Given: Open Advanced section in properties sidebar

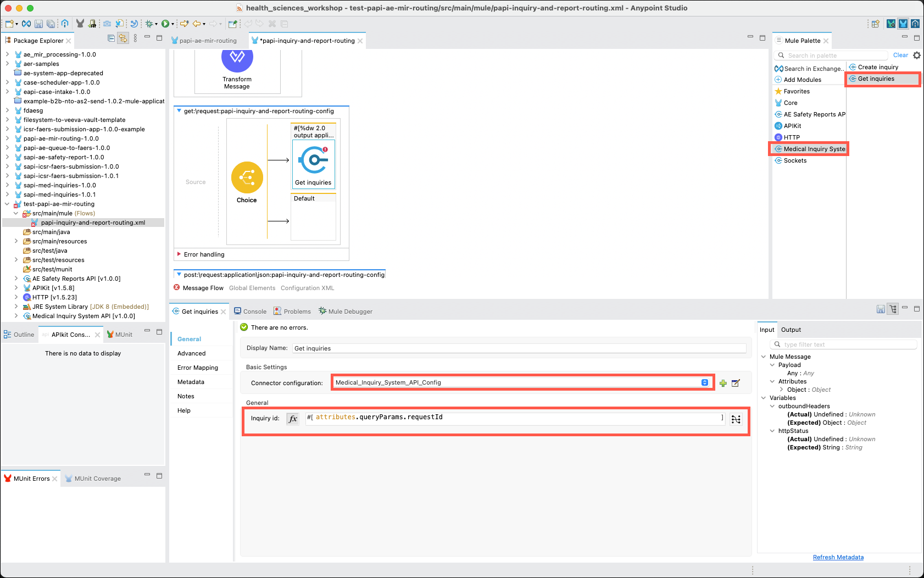Looking at the screenshot, I should [x=192, y=353].
